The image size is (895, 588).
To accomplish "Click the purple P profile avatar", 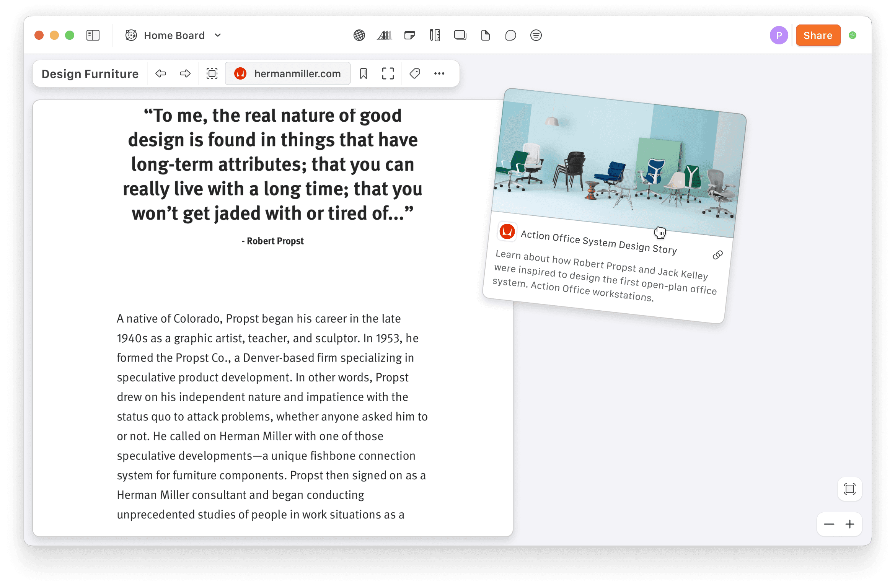I will coord(779,36).
